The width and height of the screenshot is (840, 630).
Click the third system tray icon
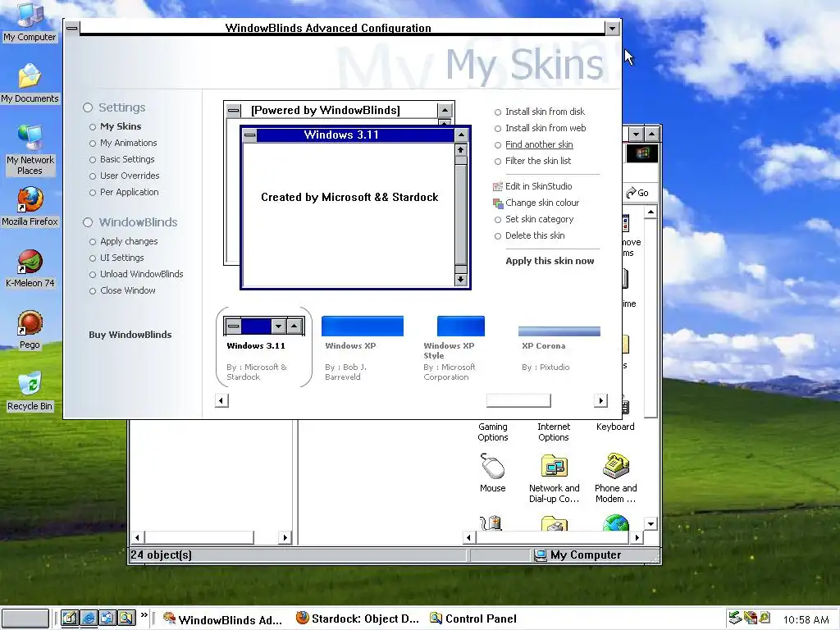(x=765, y=619)
